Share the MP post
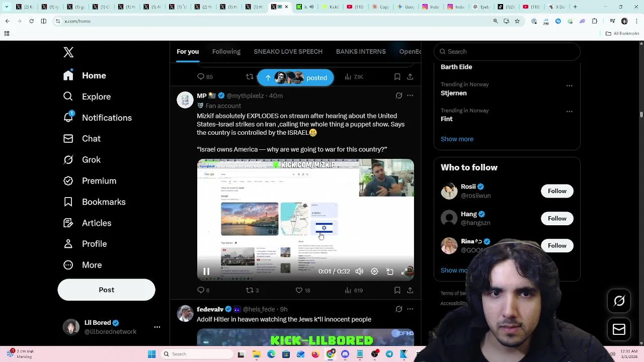Screen dimensions: 644x362 [x=410, y=290]
